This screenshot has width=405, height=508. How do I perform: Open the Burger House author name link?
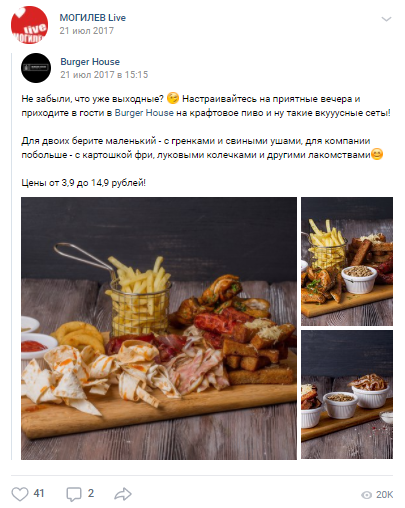(x=90, y=62)
